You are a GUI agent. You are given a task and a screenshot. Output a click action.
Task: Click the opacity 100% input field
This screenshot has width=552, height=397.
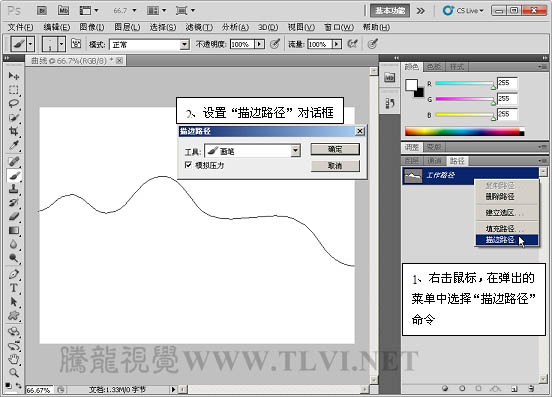pyautogui.click(x=242, y=44)
